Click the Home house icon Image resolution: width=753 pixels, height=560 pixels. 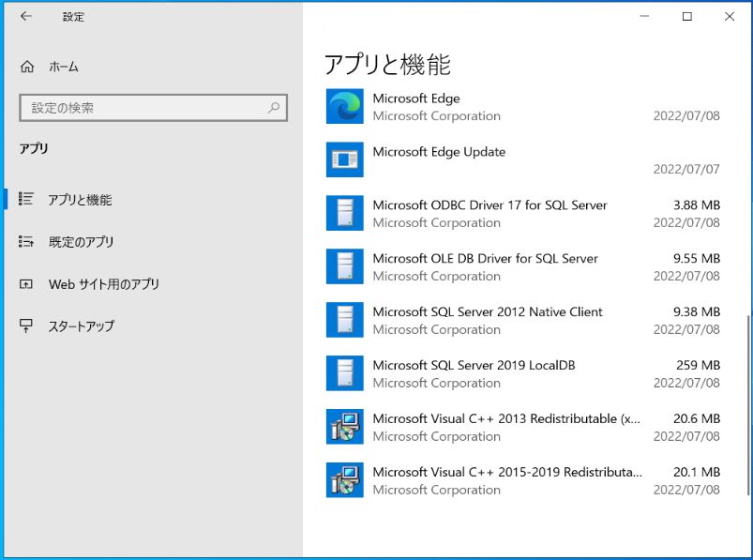[27, 67]
